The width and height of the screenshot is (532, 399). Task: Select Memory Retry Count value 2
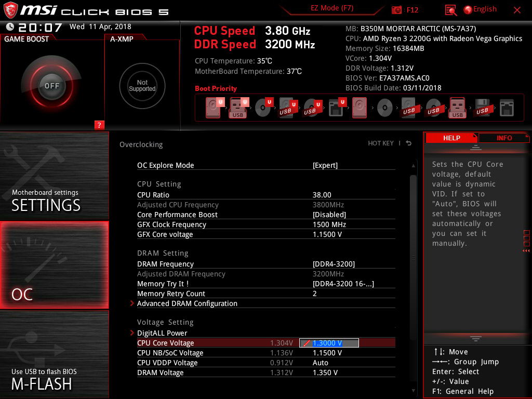(x=314, y=294)
